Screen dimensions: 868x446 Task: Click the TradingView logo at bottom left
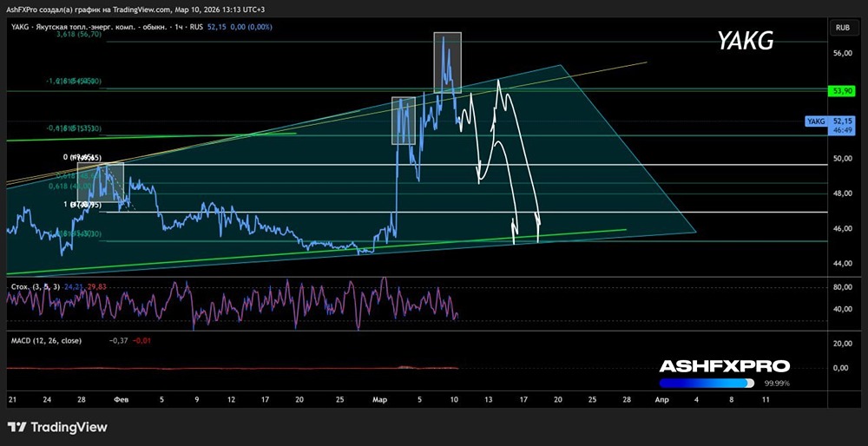click(x=57, y=427)
